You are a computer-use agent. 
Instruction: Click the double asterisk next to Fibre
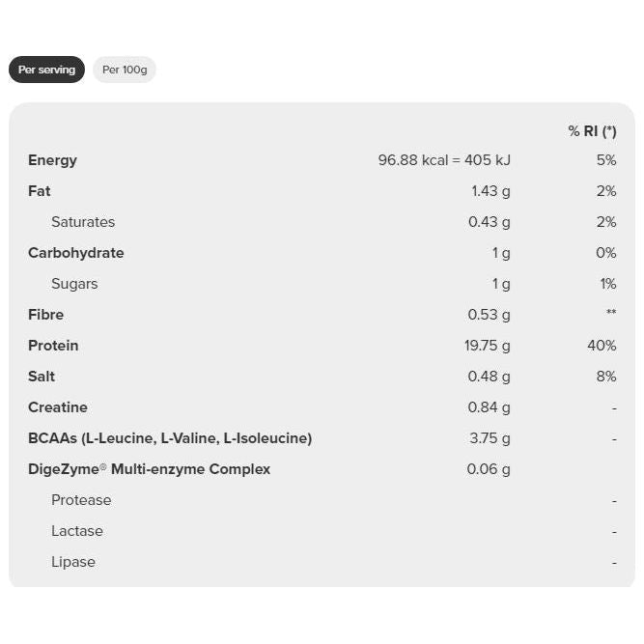tap(610, 314)
